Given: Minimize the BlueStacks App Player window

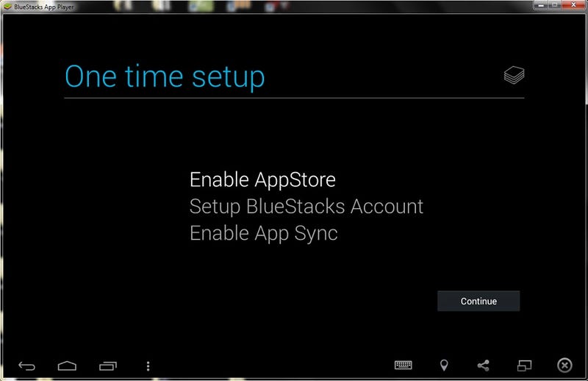Looking at the screenshot, I should 541,5.
